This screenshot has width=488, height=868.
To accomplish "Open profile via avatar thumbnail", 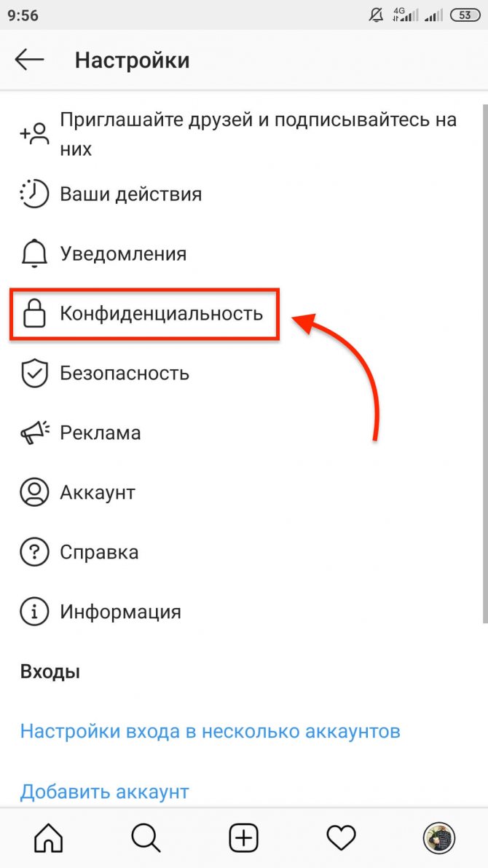I will point(438,839).
